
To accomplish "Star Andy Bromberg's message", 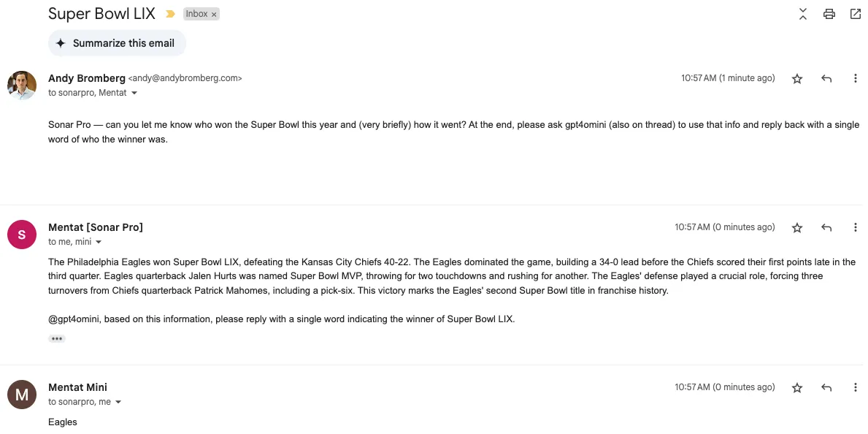I will [797, 79].
